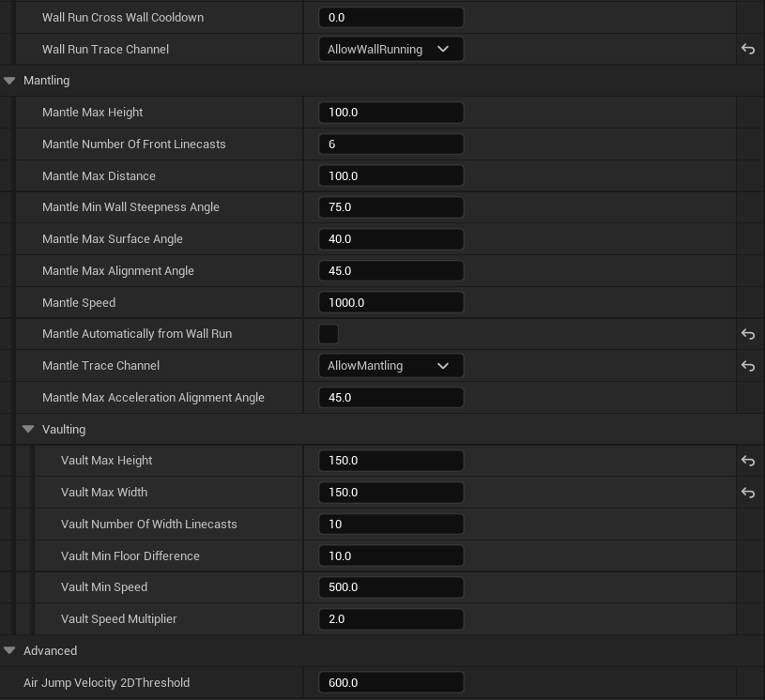Collapse the Vaulting subsection

point(28,429)
